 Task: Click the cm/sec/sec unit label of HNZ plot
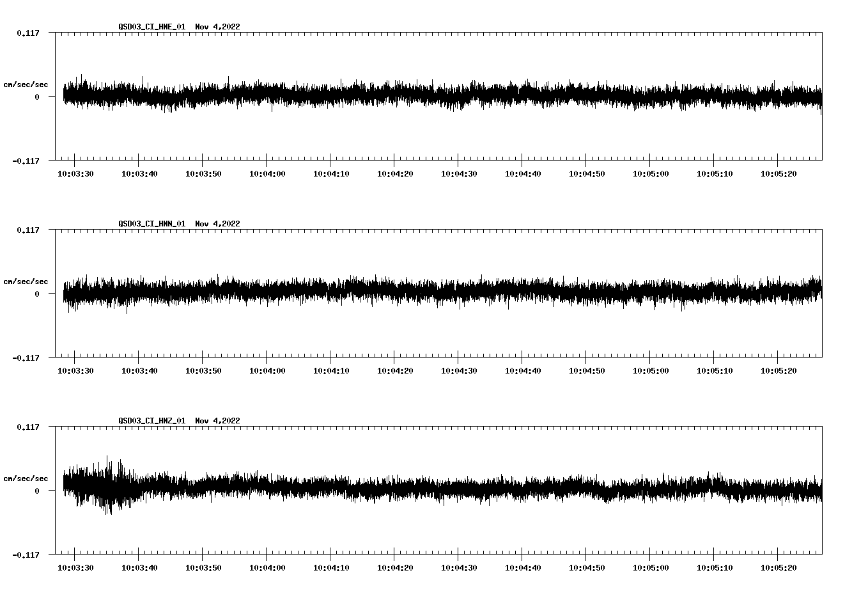click(26, 478)
